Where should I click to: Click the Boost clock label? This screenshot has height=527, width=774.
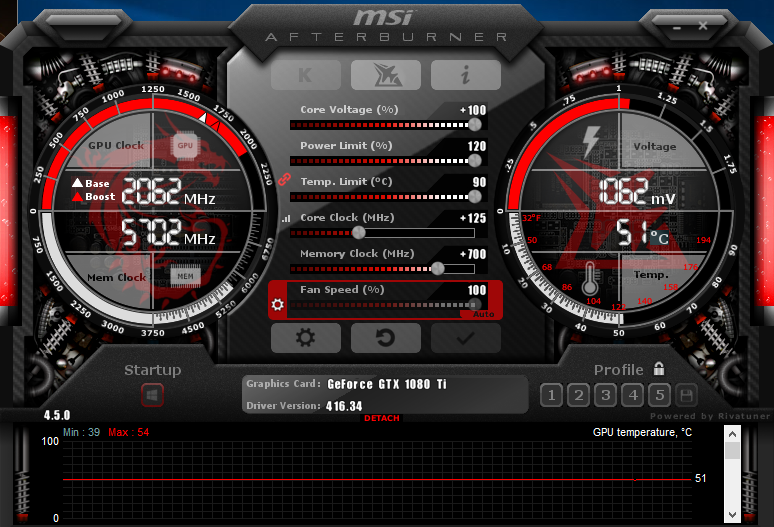pos(94,196)
